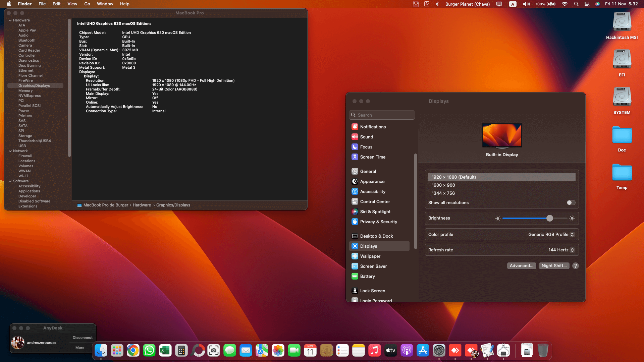This screenshot has height=362, width=644.
Task: Open Spotlight search in menu bar
Action: pos(576,4)
